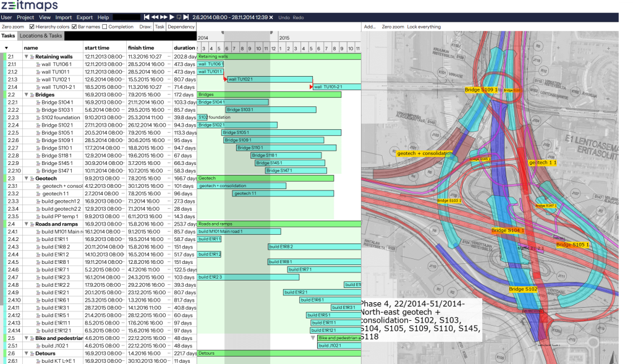The image size is (633, 364).
Task: Click the Bridge S109 1 label on the map
Action: pyautogui.click(x=481, y=90)
